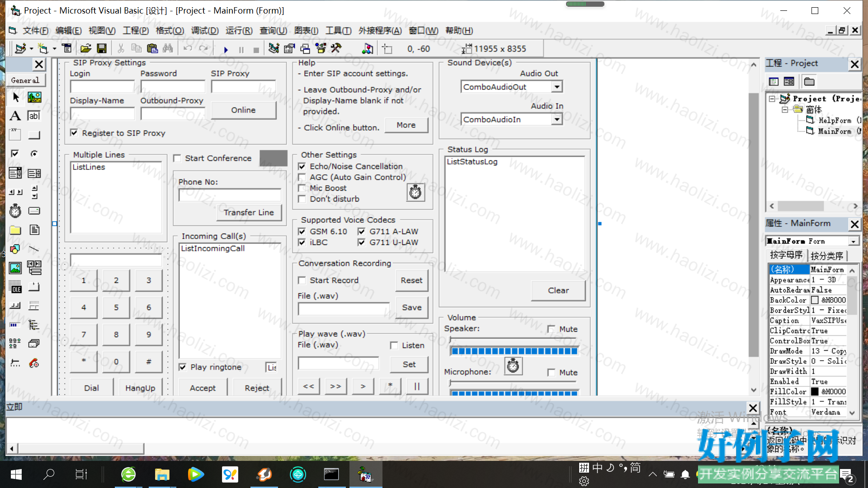This screenshot has width=868, height=488.
Task: Open the Menu Editor from toolbar
Action: pos(67,48)
